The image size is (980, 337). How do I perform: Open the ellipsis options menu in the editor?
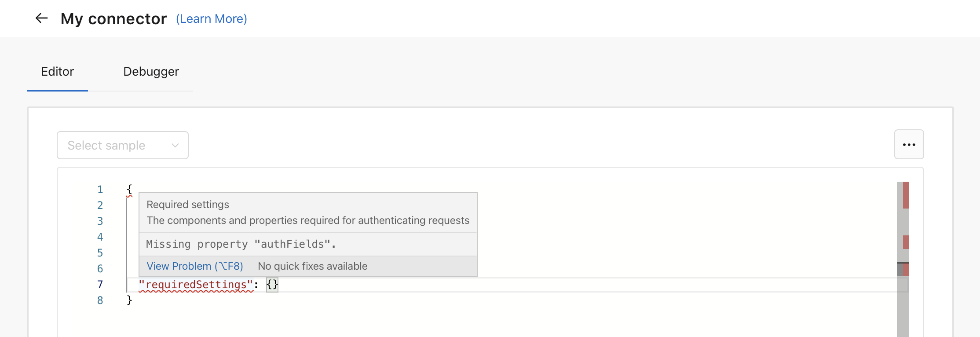(x=909, y=144)
